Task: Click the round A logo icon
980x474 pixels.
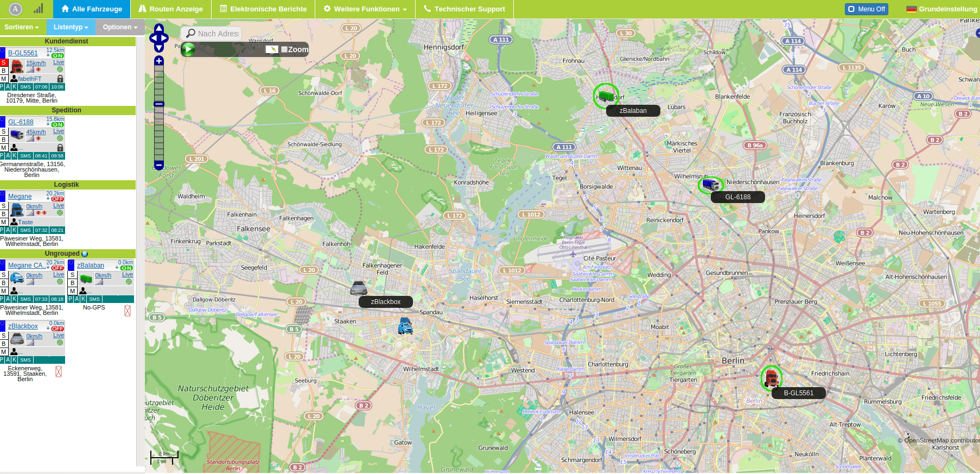Action: (x=15, y=9)
